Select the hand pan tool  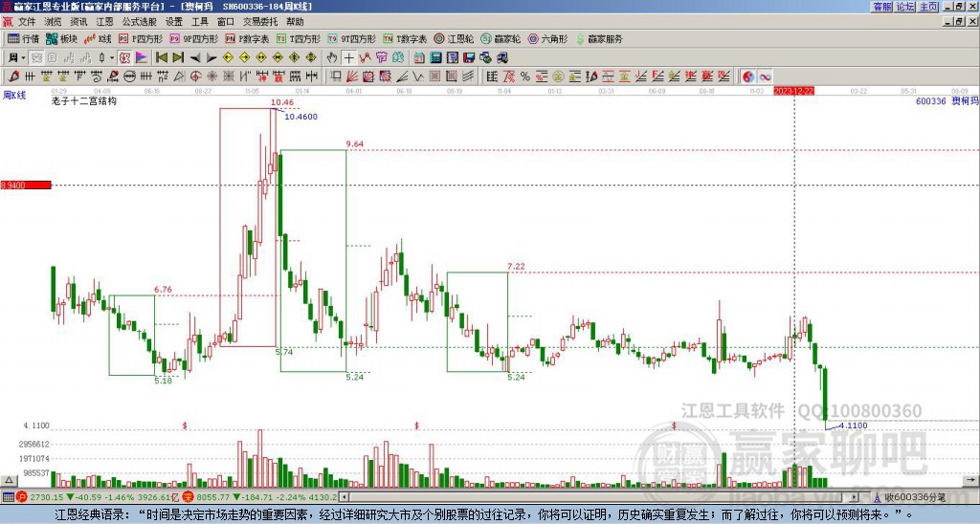click(332, 58)
